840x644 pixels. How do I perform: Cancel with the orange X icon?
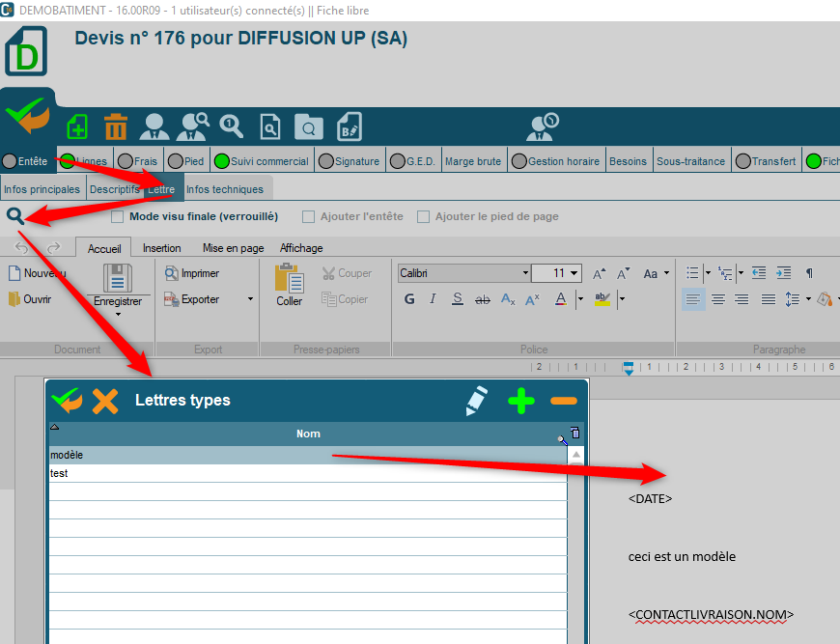click(105, 401)
